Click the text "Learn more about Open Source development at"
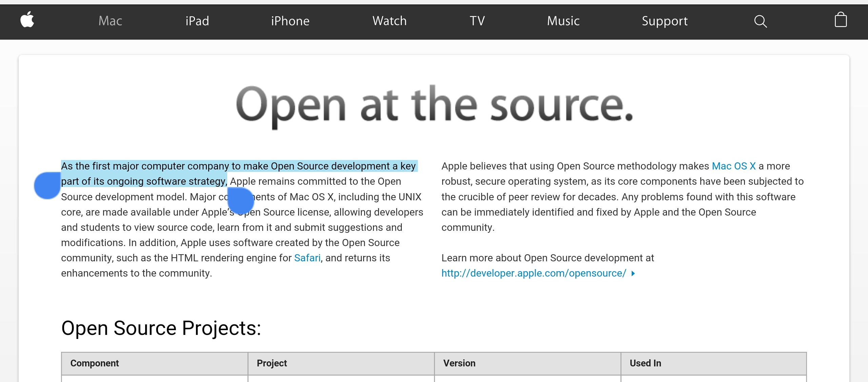This screenshot has width=868, height=382. [x=548, y=258]
